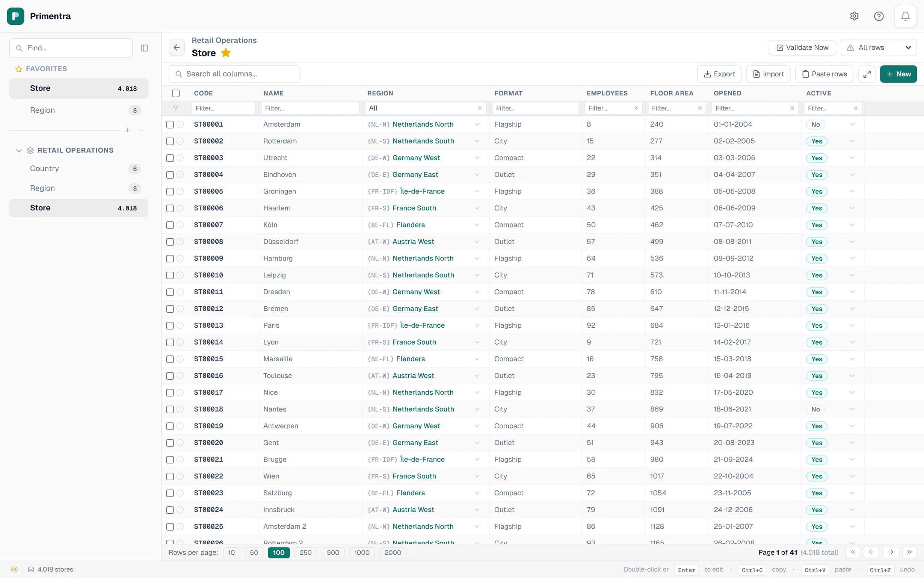This screenshot has height=578, width=924.
Task: Open Region under Retail Operations
Action: point(79,188)
